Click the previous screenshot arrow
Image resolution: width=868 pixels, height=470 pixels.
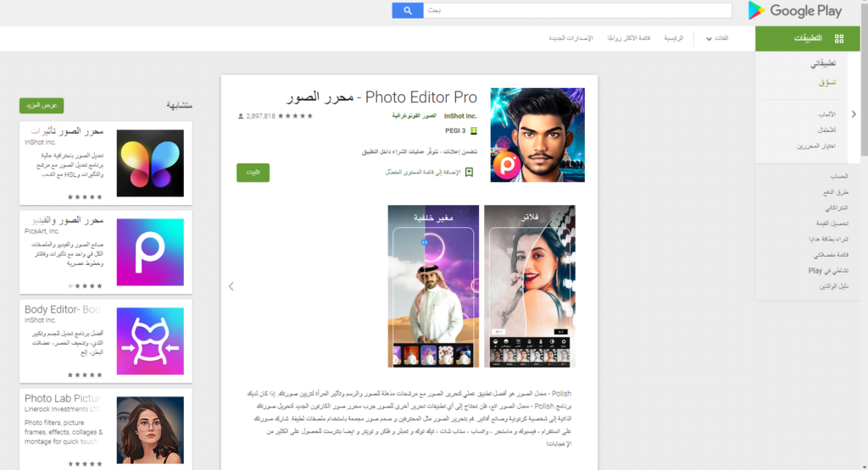(x=231, y=286)
